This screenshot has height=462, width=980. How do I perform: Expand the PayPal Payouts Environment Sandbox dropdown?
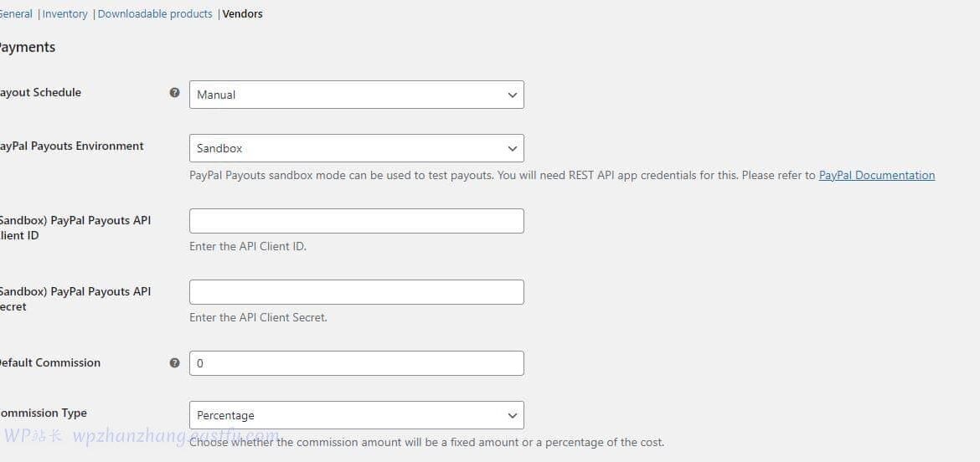pos(356,148)
